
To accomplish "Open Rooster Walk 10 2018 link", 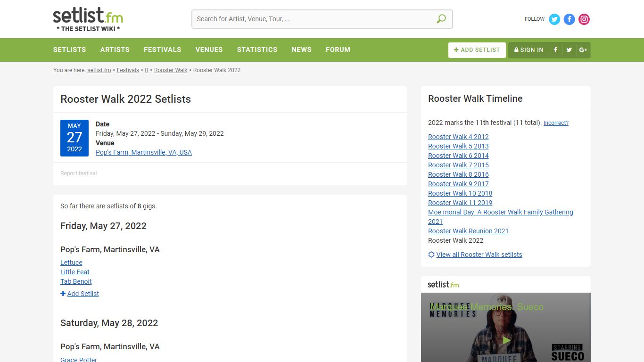I will (460, 193).
